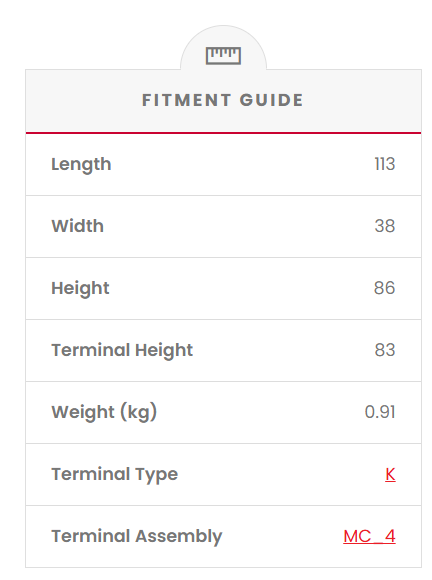Select the Weight (kg) label
Viewport: 432px width, 580px height.
[104, 412]
